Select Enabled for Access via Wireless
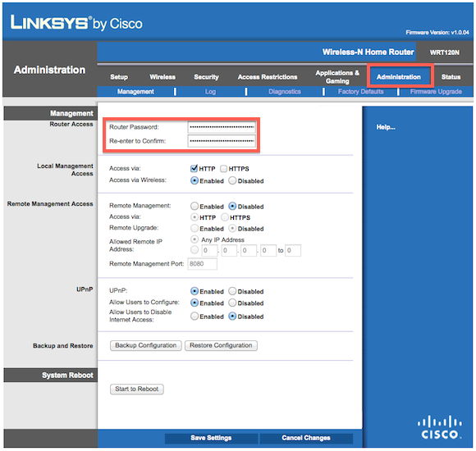Screen dimensions: 476x451 tap(195, 180)
